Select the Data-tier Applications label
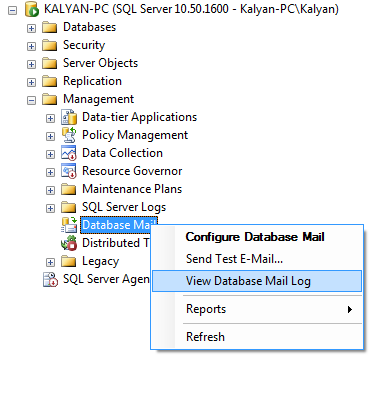 pyautogui.click(x=140, y=117)
